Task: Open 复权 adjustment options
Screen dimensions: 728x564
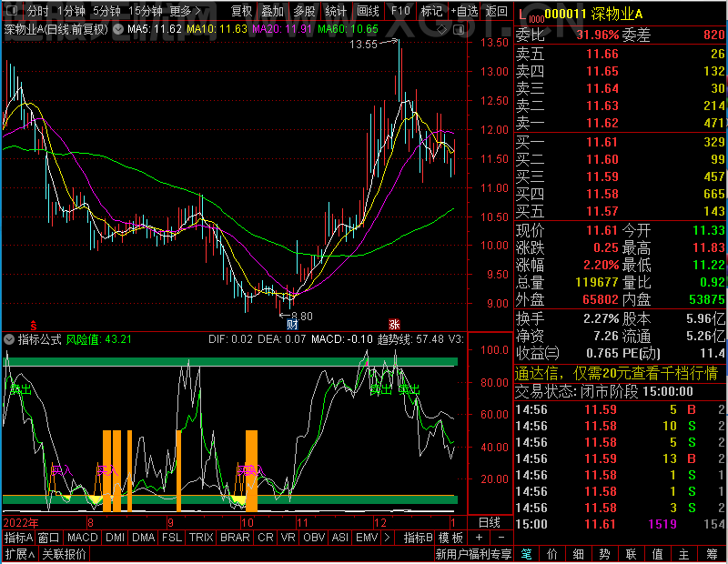Action: pyautogui.click(x=241, y=11)
